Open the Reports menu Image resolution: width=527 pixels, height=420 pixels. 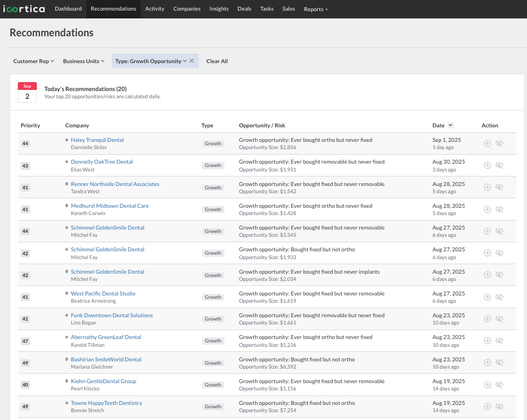pyautogui.click(x=315, y=9)
